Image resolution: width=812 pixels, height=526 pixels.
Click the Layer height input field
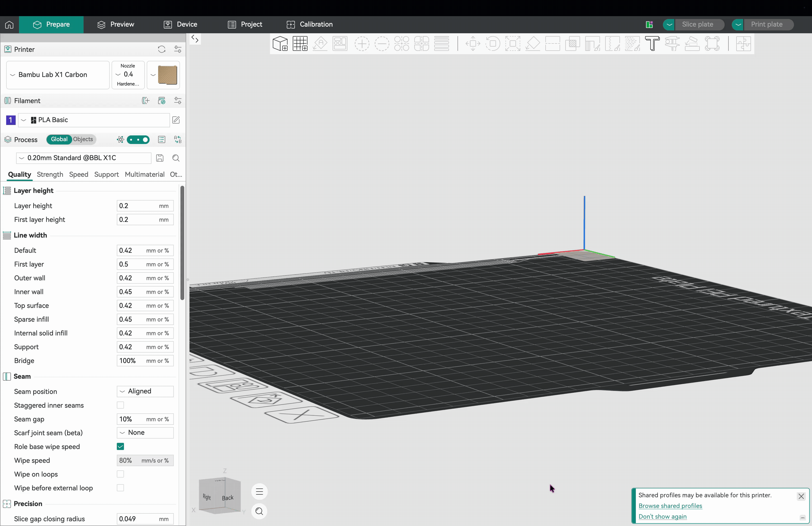pyautogui.click(x=145, y=206)
